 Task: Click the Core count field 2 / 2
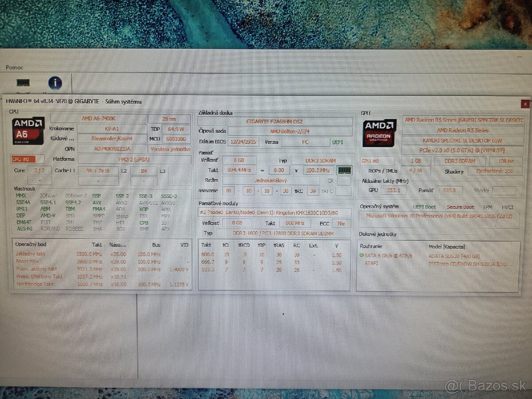click(x=39, y=170)
